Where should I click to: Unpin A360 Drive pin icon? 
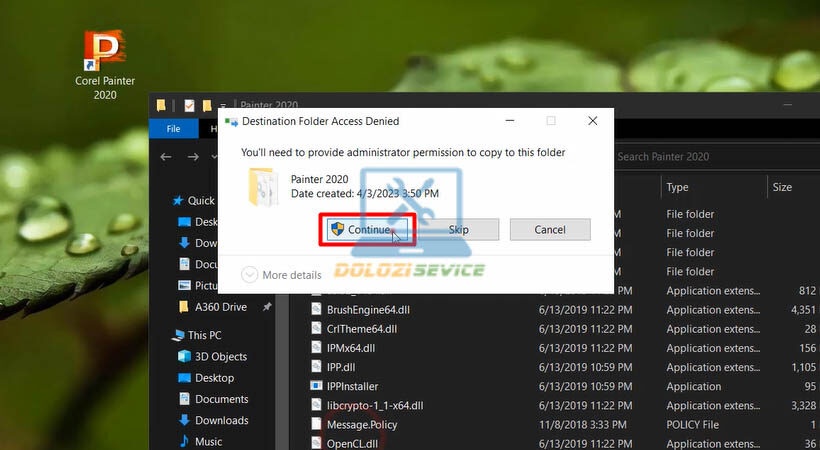pyautogui.click(x=267, y=307)
